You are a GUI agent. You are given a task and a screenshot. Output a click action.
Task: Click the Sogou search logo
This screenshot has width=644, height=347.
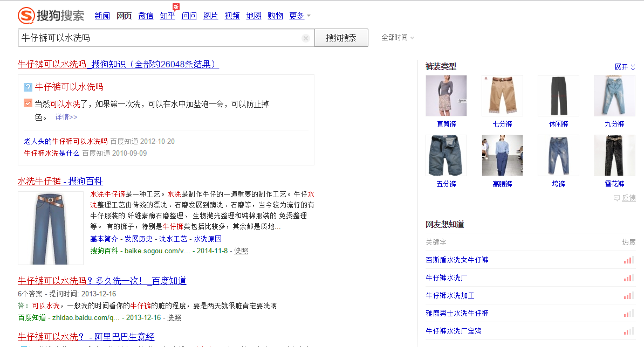51,16
